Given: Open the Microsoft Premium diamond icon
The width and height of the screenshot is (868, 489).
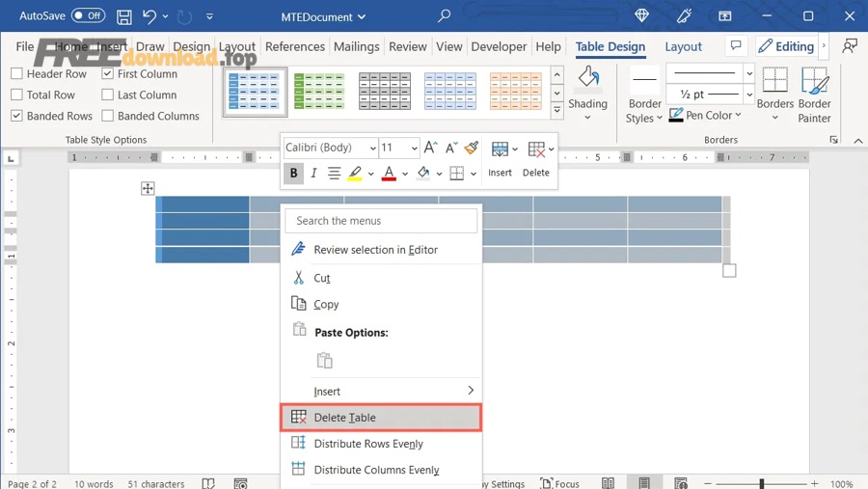Looking at the screenshot, I should [641, 16].
